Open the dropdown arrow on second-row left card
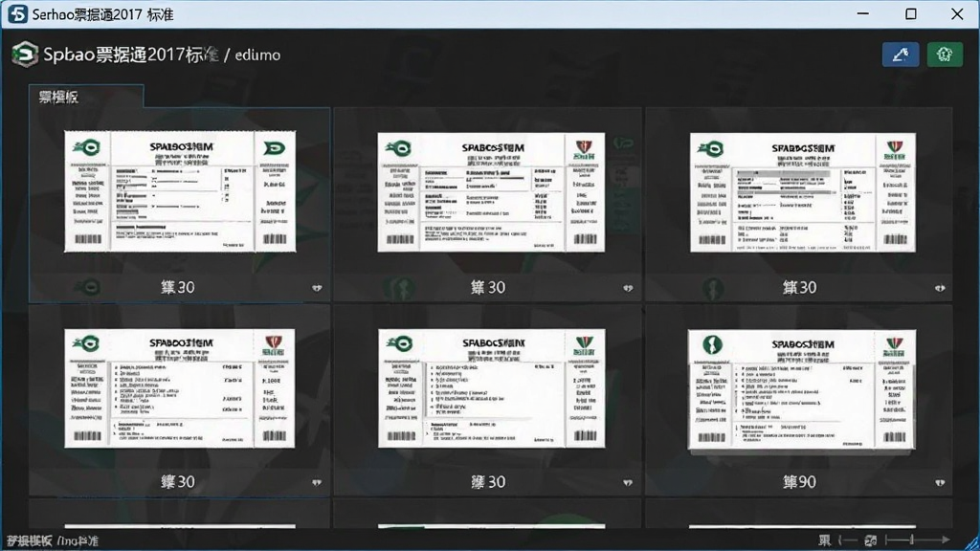The height and width of the screenshot is (551, 980). (317, 482)
